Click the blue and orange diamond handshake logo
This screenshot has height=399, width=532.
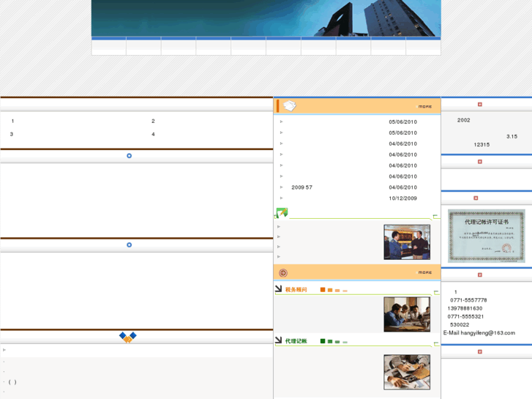point(128,337)
